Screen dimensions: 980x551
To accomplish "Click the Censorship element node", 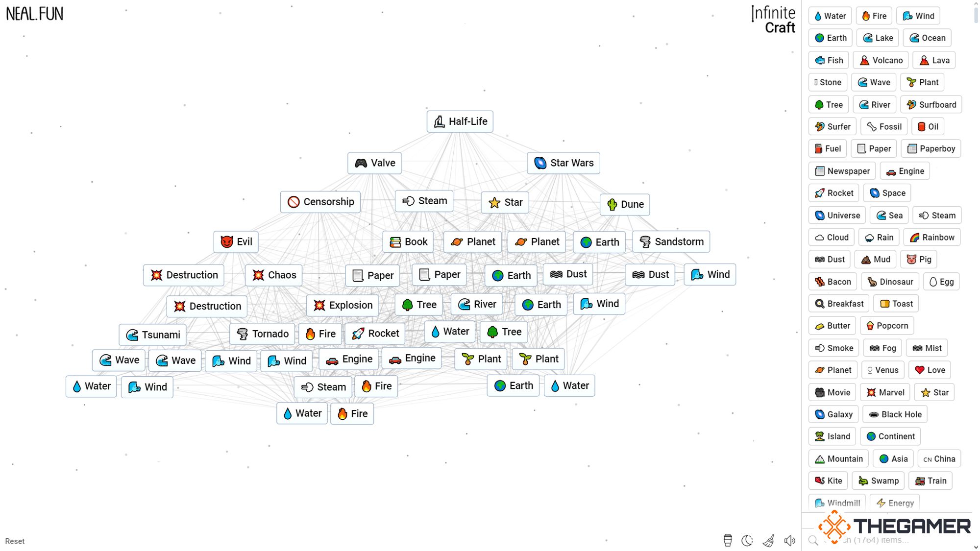I will 319,201.
